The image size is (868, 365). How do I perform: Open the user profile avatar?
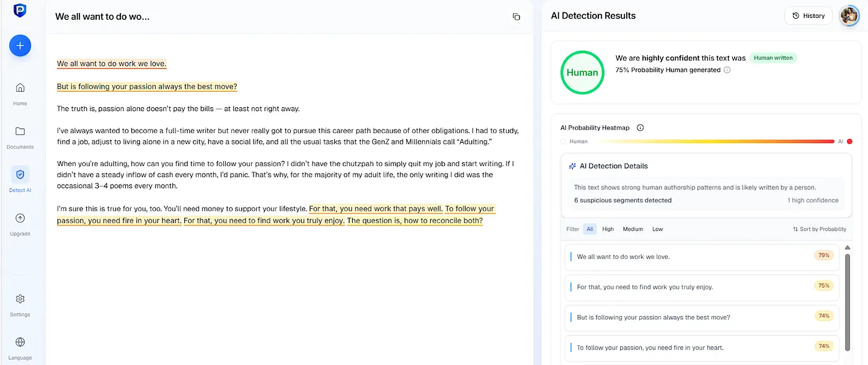(x=849, y=16)
